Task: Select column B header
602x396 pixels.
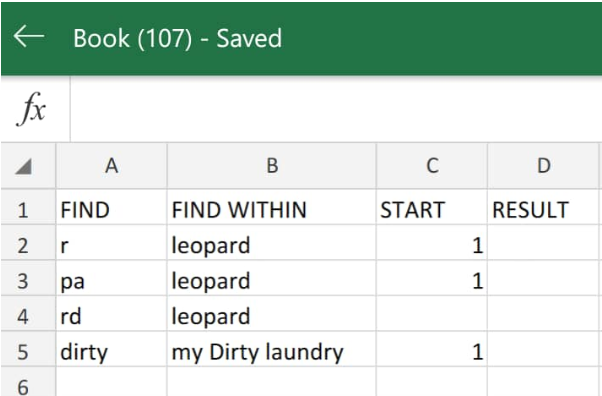Action: click(272, 166)
